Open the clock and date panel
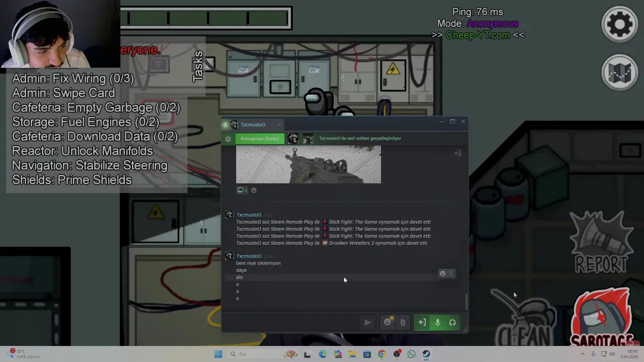Screen dimensions: 644x362 [629, 354]
